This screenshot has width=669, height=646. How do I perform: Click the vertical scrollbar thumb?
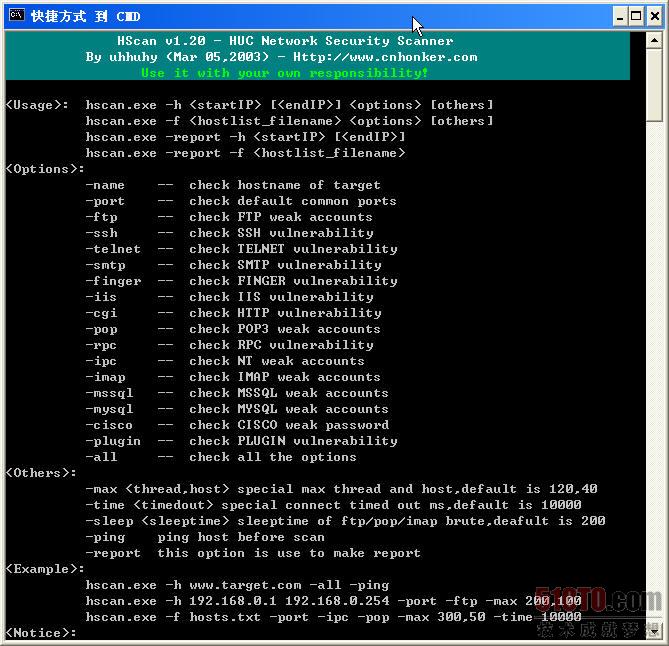(654, 85)
